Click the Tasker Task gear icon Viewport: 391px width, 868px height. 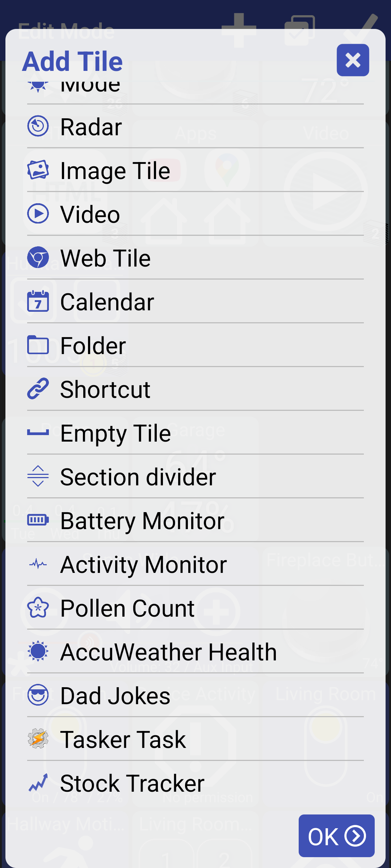coord(38,739)
